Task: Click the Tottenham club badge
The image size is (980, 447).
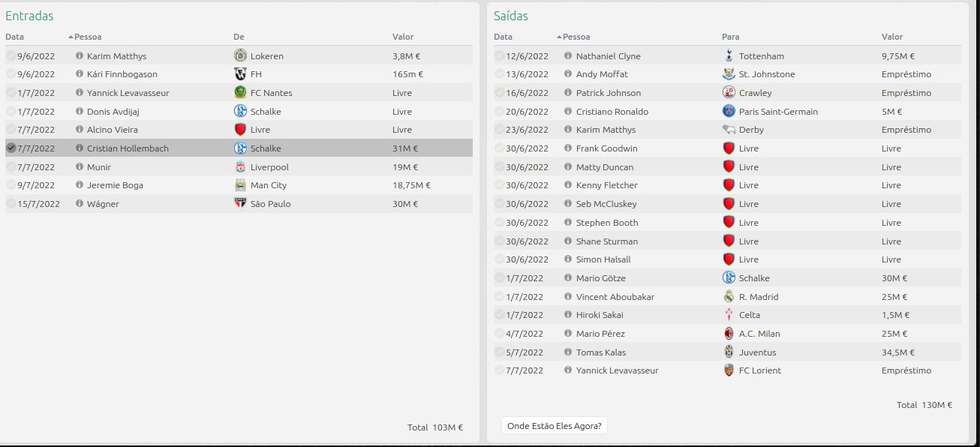Action: 729,55
